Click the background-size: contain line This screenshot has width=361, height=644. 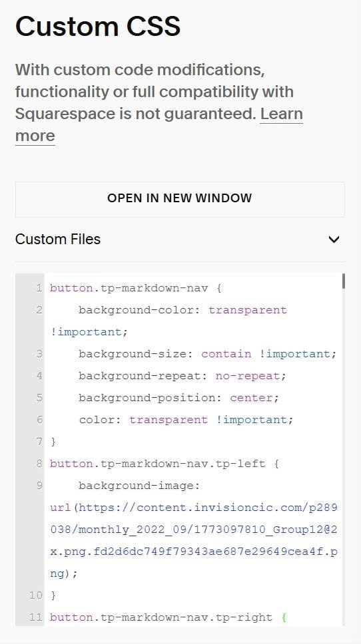[x=208, y=354]
